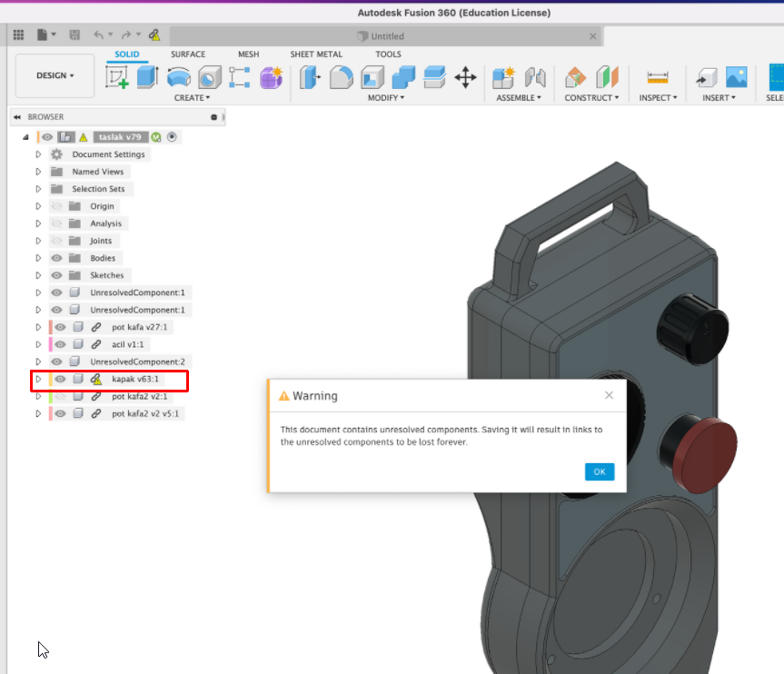The width and height of the screenshot is (784, 674).
Task: Select the Offset Plane tool
Action: pos(575,77)
